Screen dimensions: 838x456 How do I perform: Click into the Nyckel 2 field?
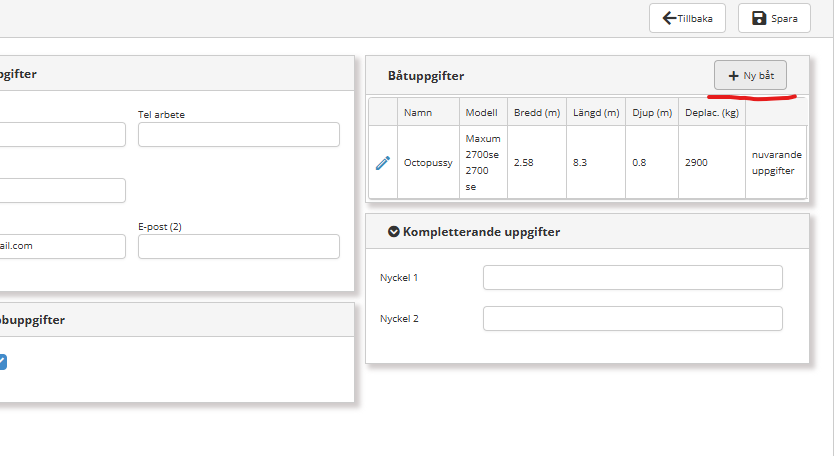632,319
